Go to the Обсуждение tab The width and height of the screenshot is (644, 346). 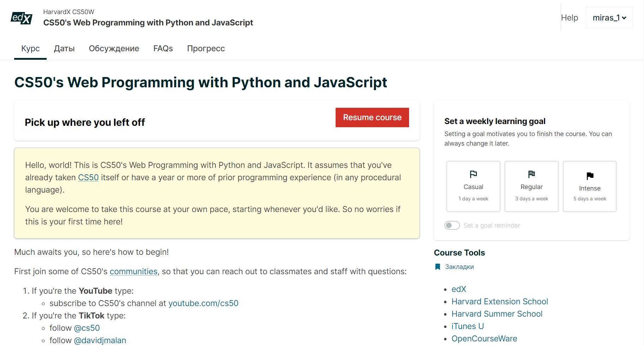(x=114, y=49)
